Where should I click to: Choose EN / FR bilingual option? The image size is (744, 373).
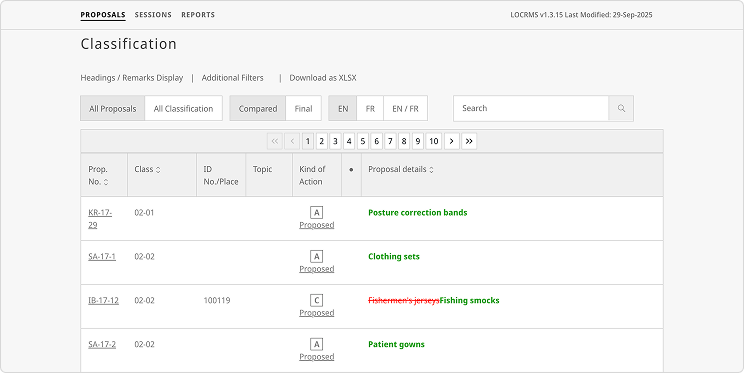tap(405, 108)
